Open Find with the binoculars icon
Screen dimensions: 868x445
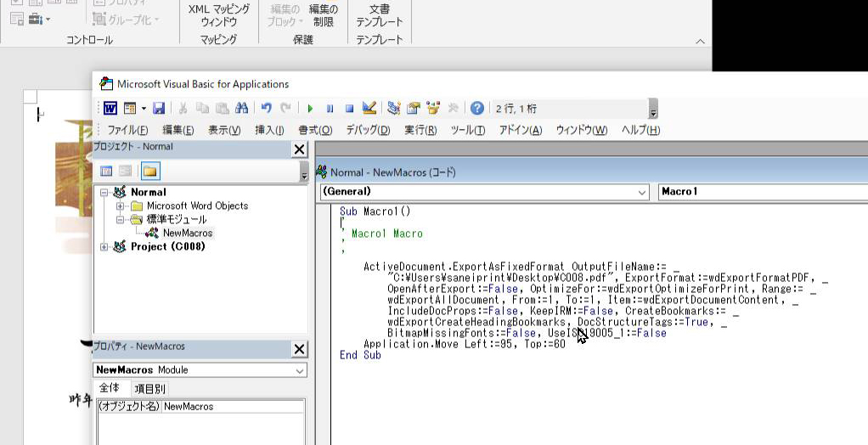[241, 109]
